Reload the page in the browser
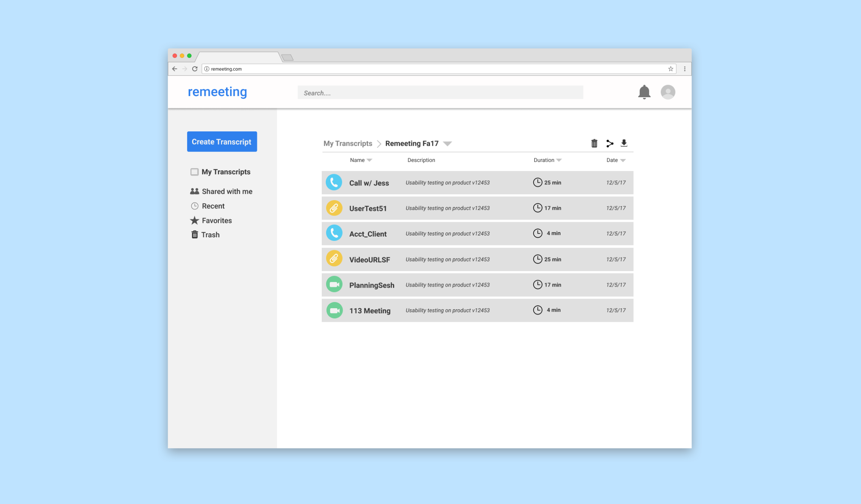 point(195,69)
